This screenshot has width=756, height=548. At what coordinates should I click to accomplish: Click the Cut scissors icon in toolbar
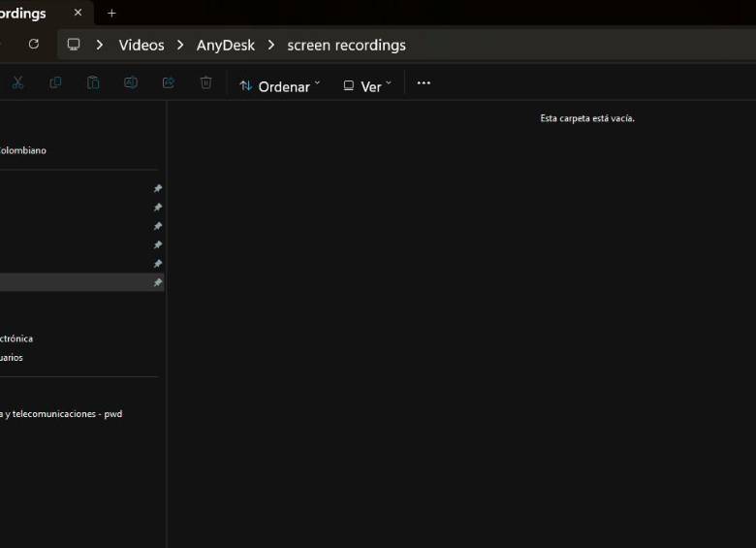pyautogui.click(x=17, y=83)
